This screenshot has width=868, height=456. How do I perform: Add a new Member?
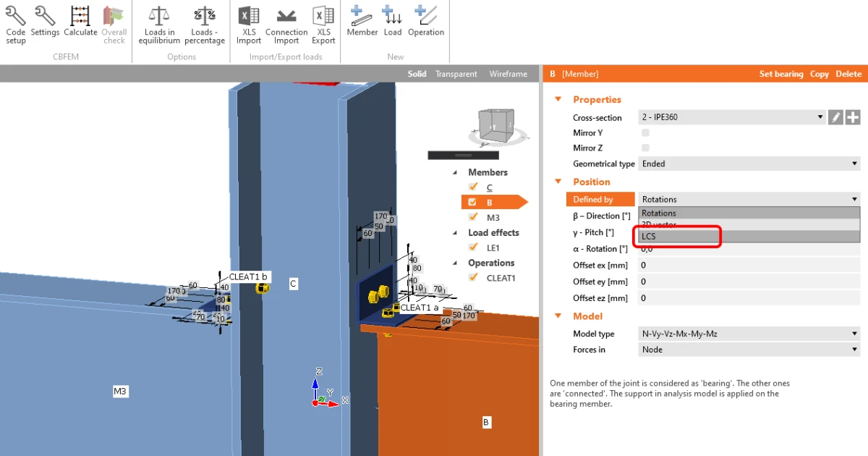pyautogui.click(x=362, y=22)
